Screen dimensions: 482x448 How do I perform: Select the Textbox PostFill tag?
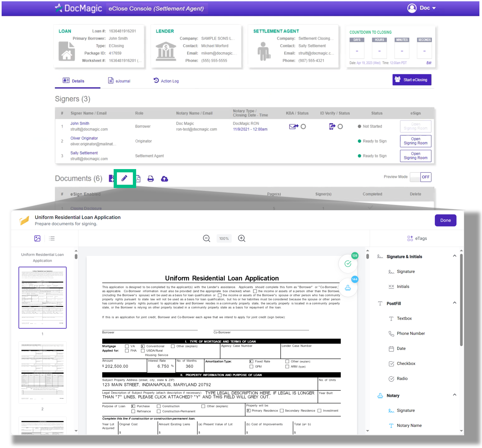coord(400,319)
